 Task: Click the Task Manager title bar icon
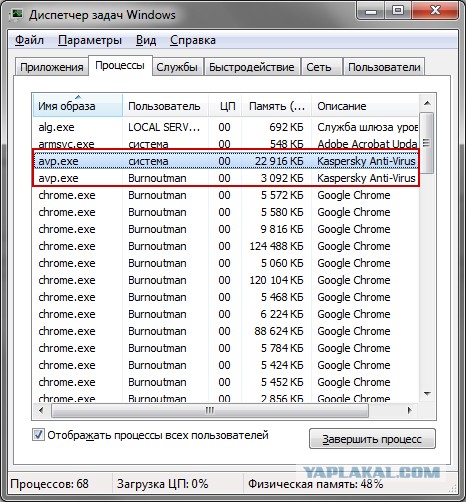(x=15, y=15)
